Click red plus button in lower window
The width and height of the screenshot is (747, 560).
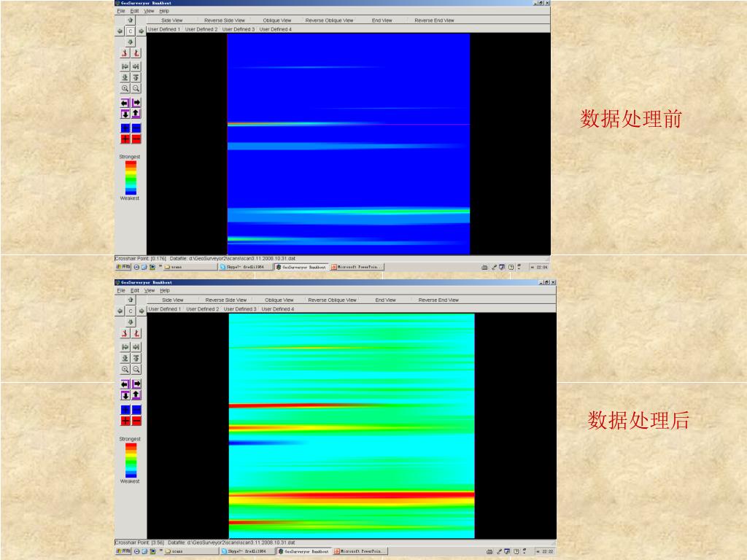click(x=125, y=421)
